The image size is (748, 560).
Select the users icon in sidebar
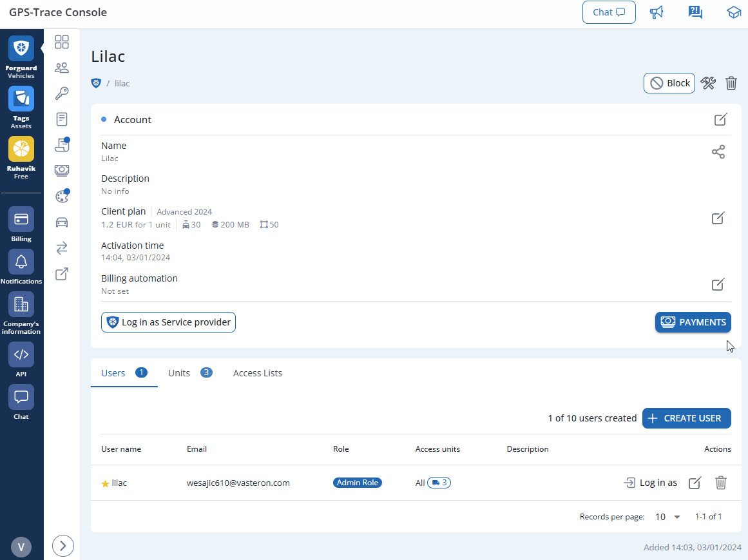[62, 67]
